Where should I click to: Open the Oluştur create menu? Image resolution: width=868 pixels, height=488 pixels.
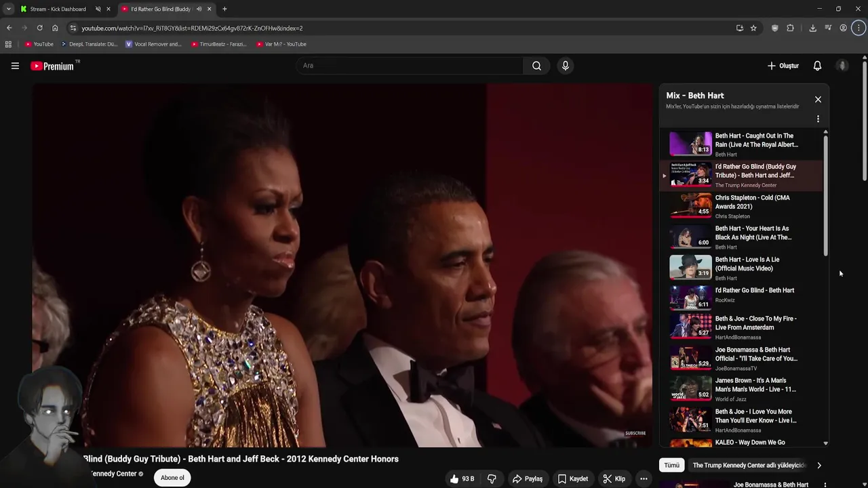pyautogui.click(x=783, y=66)
